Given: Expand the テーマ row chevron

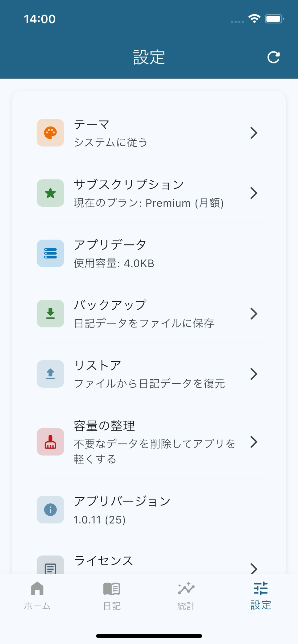Looking at the screenshot, I should click(254, 133).
